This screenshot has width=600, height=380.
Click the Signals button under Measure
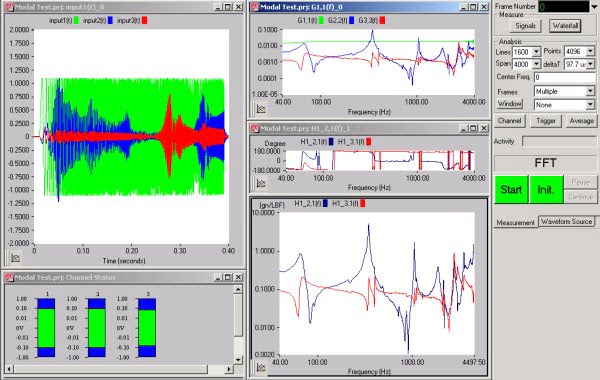pos(525,26)
